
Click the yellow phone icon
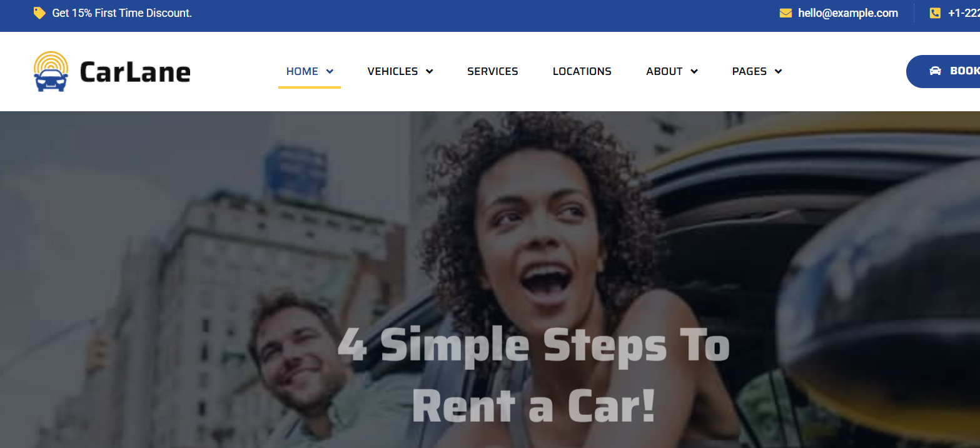(935, 13)
